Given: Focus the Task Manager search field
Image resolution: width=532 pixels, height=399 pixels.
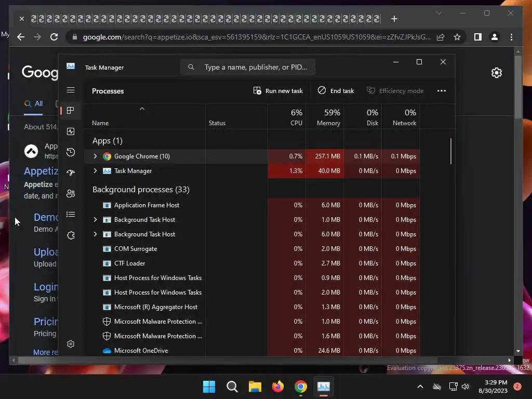Looking at the screenshot, I should 248,67.
